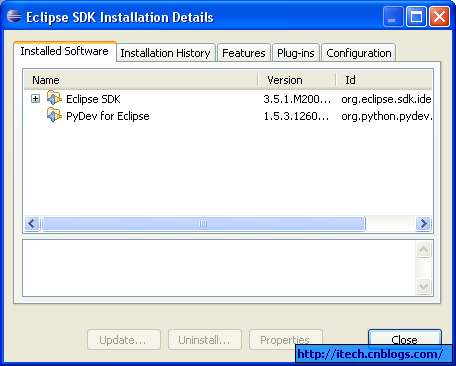
Task: Click the Eclipse logo in title bar
Action: coord(14,16)
